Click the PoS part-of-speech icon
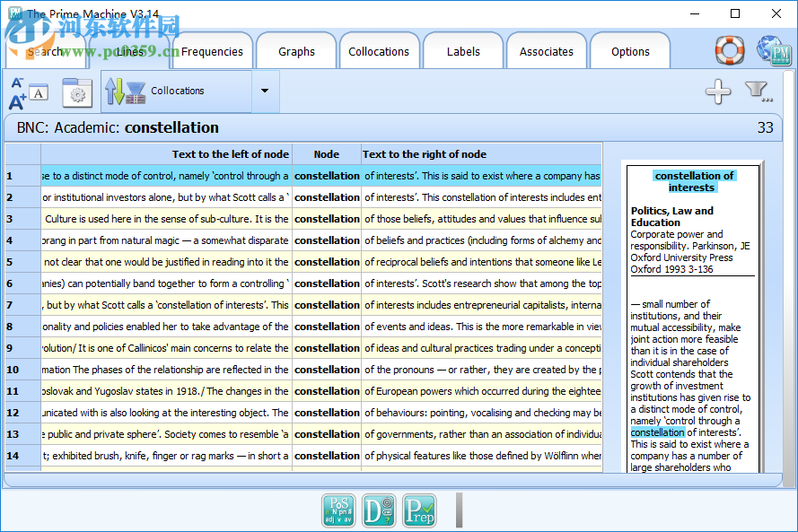 (x=338, y=510)
